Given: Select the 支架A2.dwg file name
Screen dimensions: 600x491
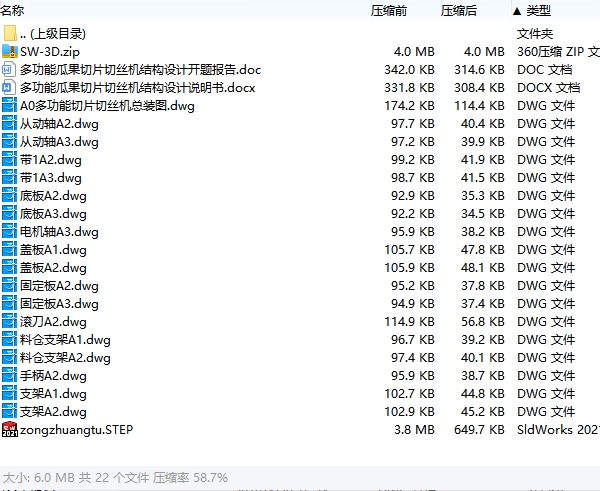Looking at the screenshot, I should [53, 411].
